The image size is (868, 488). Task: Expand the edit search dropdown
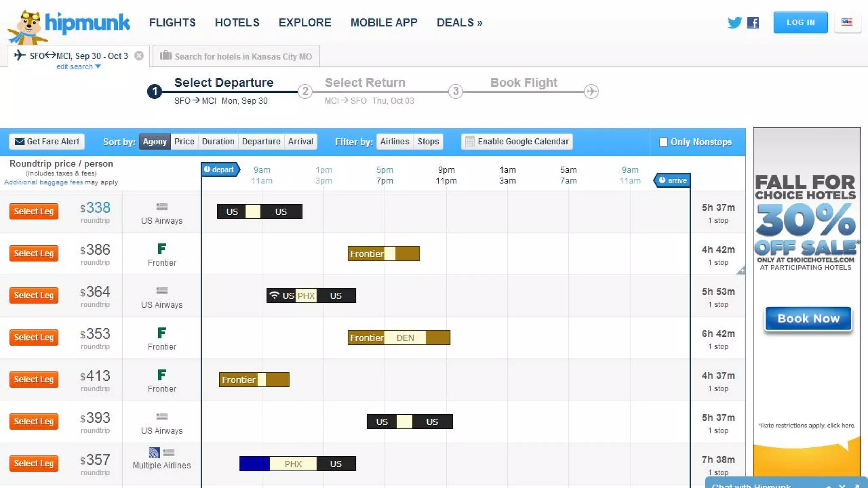78,67
